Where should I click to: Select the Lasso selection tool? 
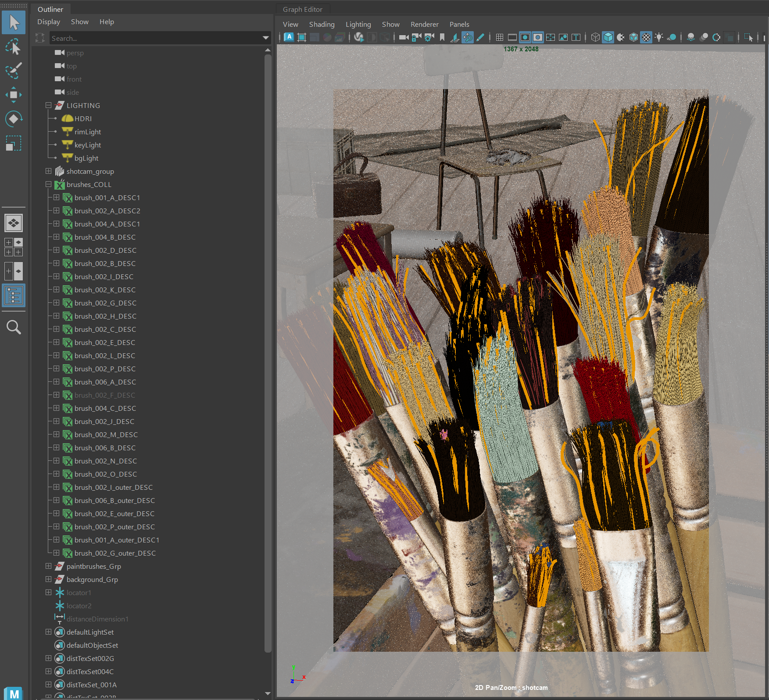click(x=13, y=47)
